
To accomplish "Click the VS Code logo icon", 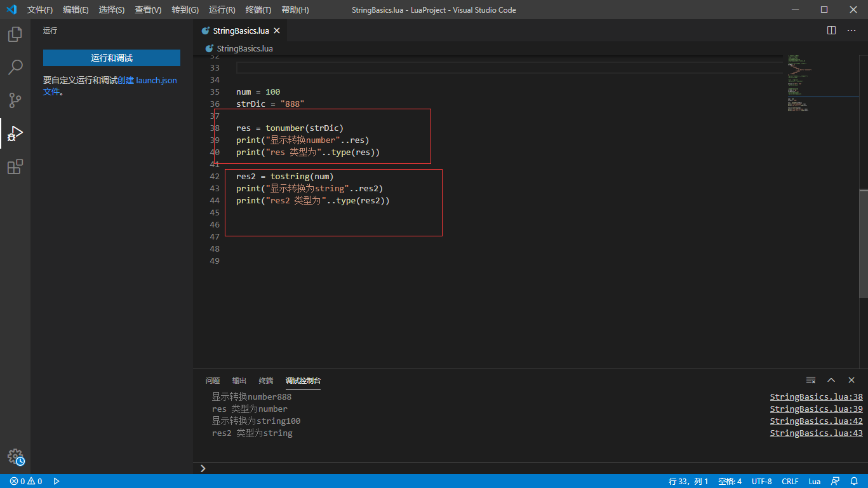I will (x=11, y=10).
